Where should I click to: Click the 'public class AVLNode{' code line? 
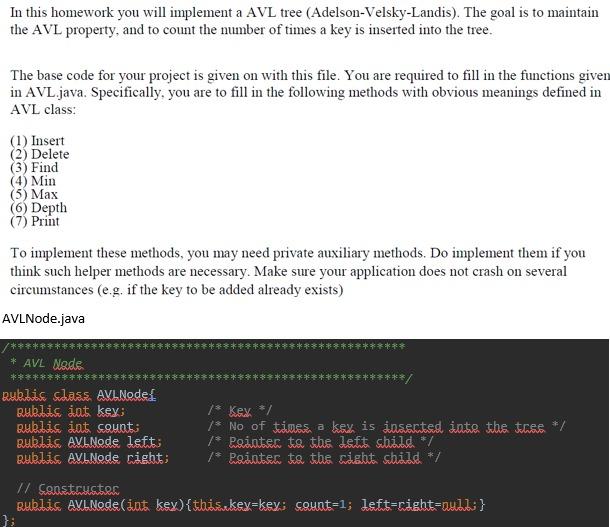point(79,394)
